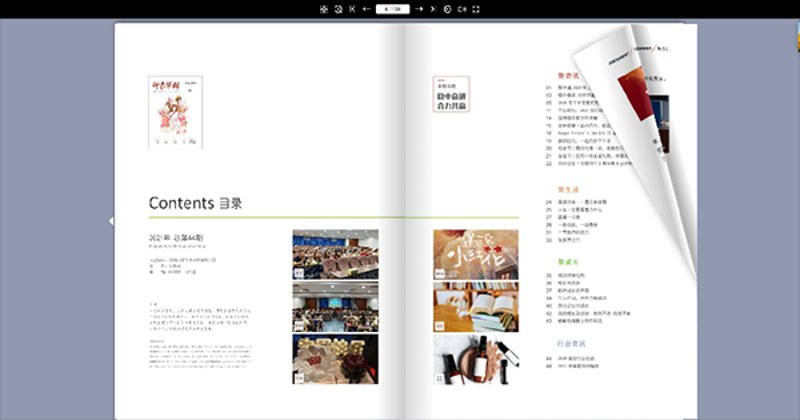Open the page thumbnails grid view

click(323, 9)
